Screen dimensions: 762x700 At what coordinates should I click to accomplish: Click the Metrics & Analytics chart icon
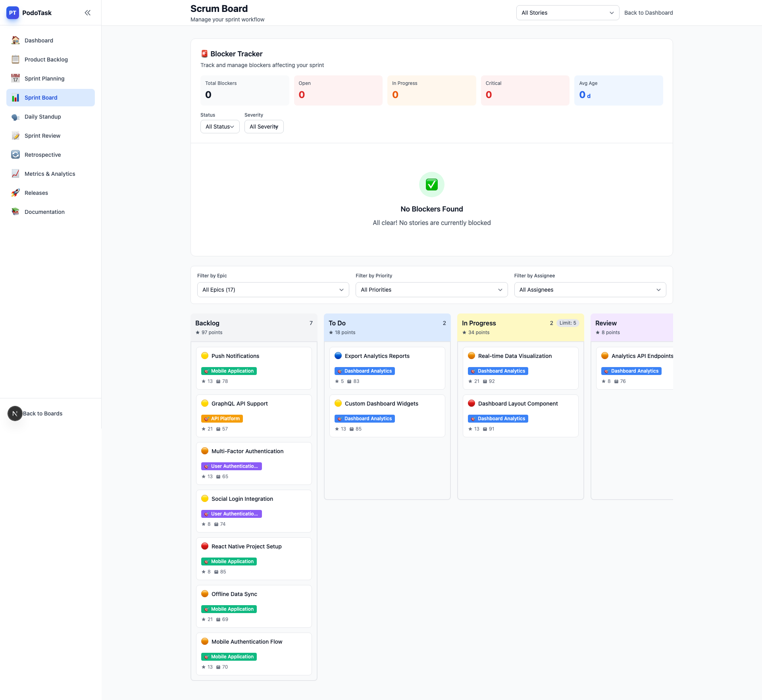pos(15,174)
